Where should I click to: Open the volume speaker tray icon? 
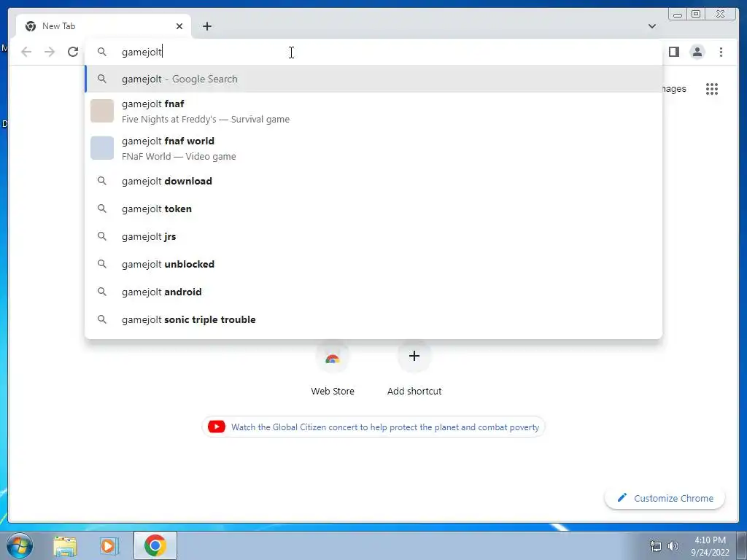(673, 546)
